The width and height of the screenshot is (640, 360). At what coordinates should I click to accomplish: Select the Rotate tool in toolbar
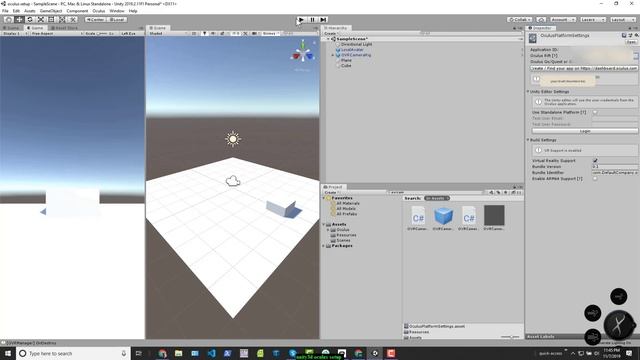pos(30,20)
